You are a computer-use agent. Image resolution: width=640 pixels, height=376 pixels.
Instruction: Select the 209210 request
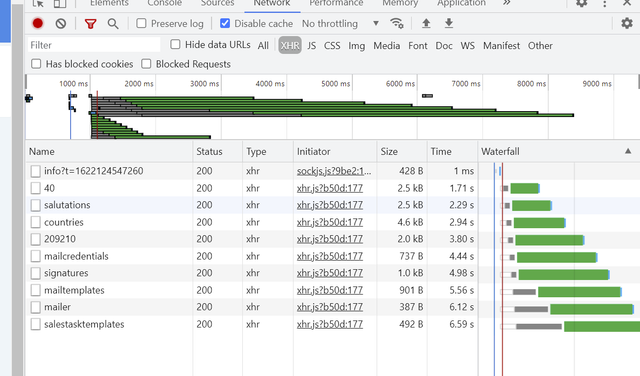[x=60, y=239]
